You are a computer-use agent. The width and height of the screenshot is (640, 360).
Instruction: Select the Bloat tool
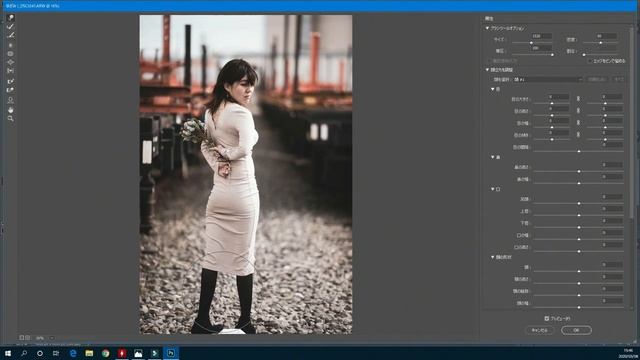tap(11, 62)
